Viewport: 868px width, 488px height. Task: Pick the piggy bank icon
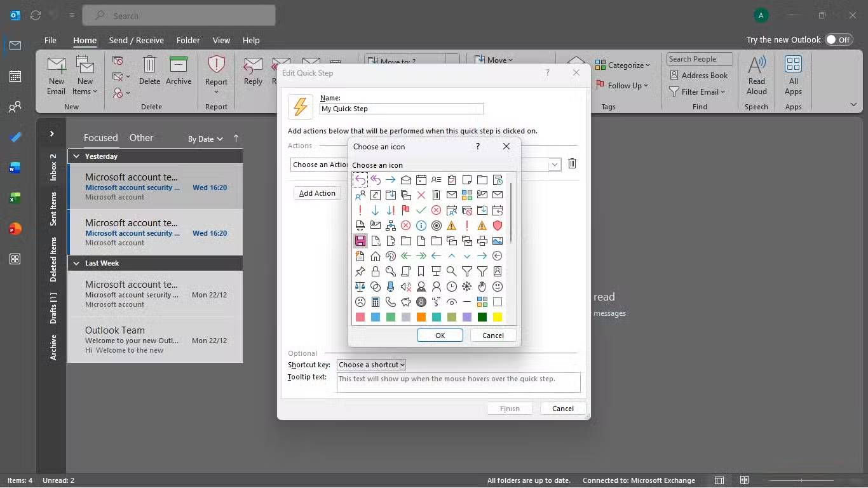click(x=406, y=302)
